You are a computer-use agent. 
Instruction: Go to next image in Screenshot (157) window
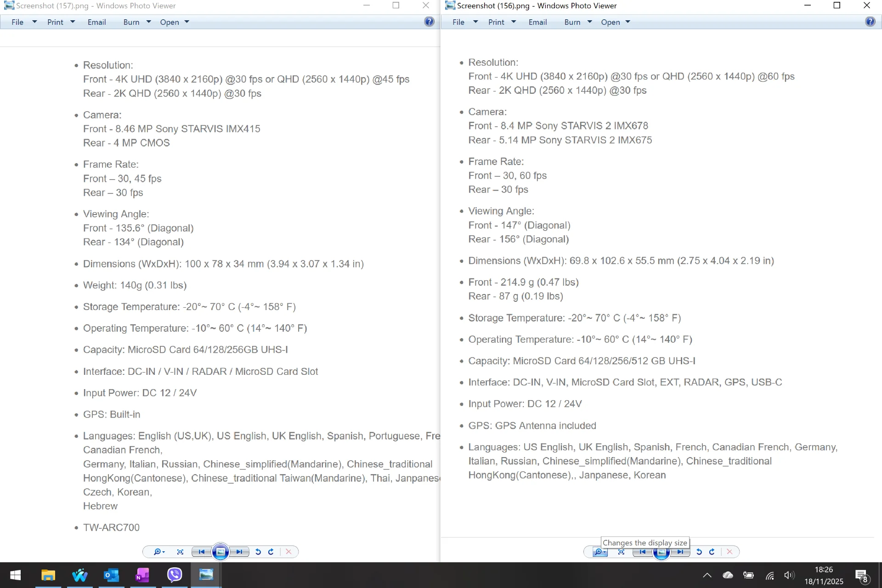point(239,552)
